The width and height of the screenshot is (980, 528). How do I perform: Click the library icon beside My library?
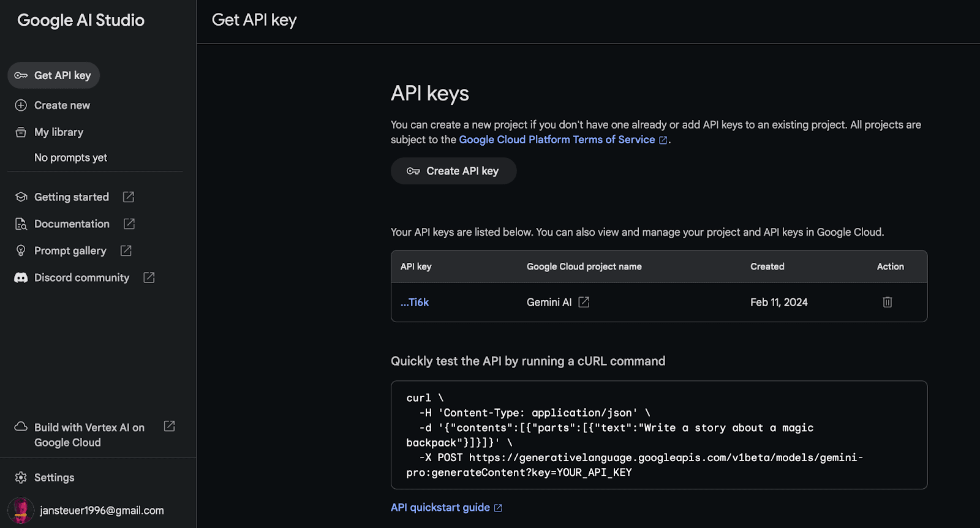pyautogui.click(x=21, y=132)
